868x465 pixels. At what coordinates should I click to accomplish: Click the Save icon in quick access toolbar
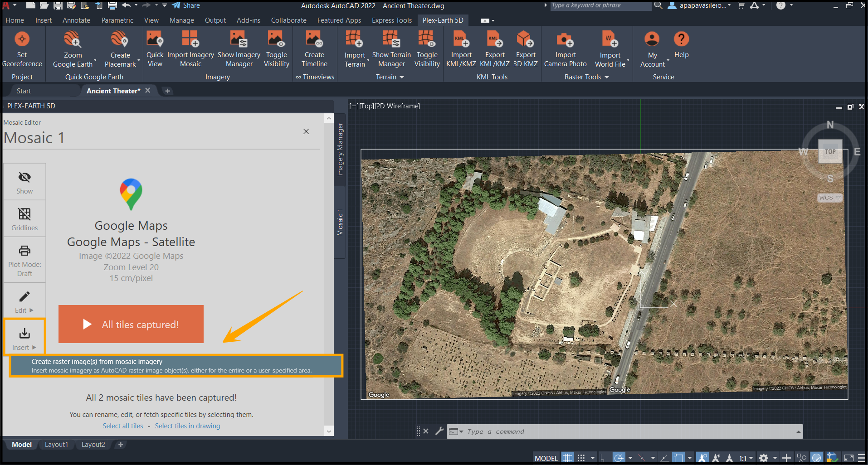(x=58, y=5)
